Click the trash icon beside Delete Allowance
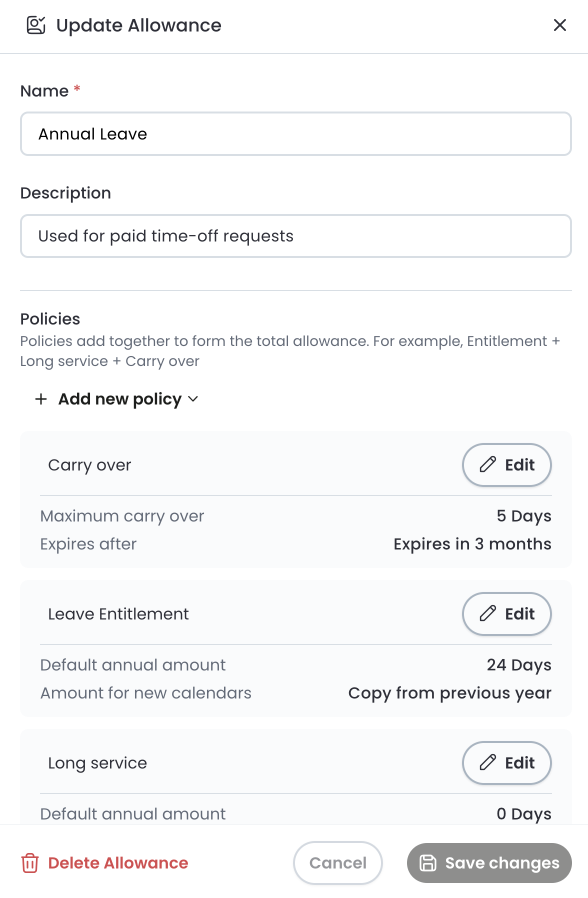This screenshot has height=898, width=588. pos(30,863)
